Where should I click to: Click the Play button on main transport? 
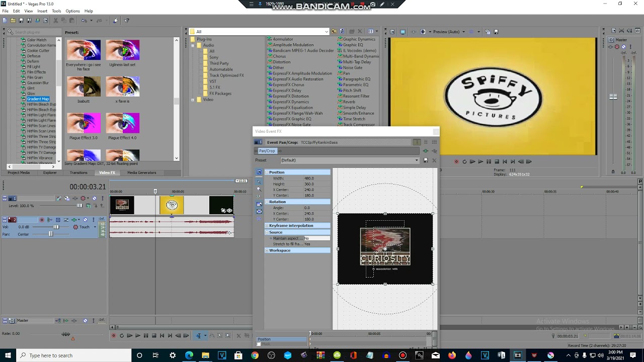[138, 335]
